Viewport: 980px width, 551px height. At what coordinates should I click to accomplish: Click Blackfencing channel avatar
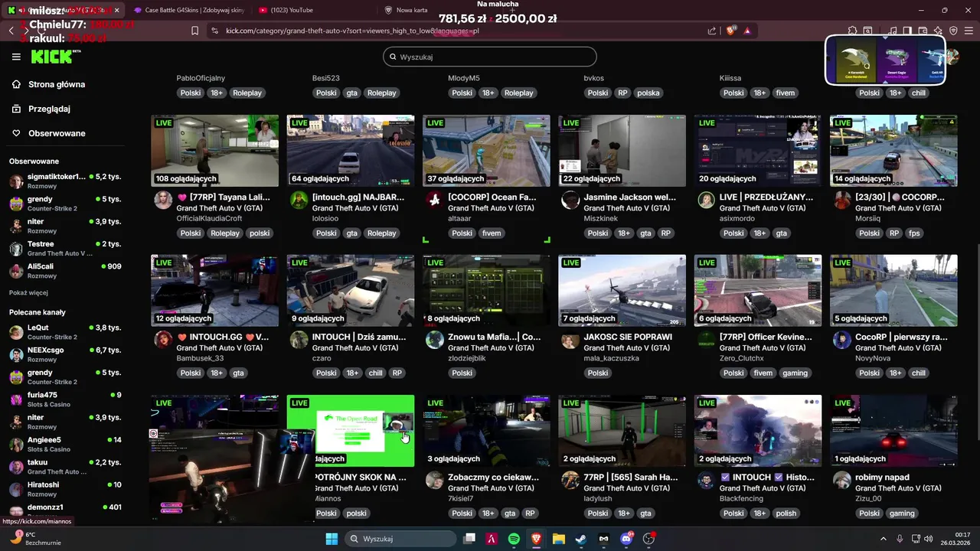pyautogui.click(x=706, y=481)
